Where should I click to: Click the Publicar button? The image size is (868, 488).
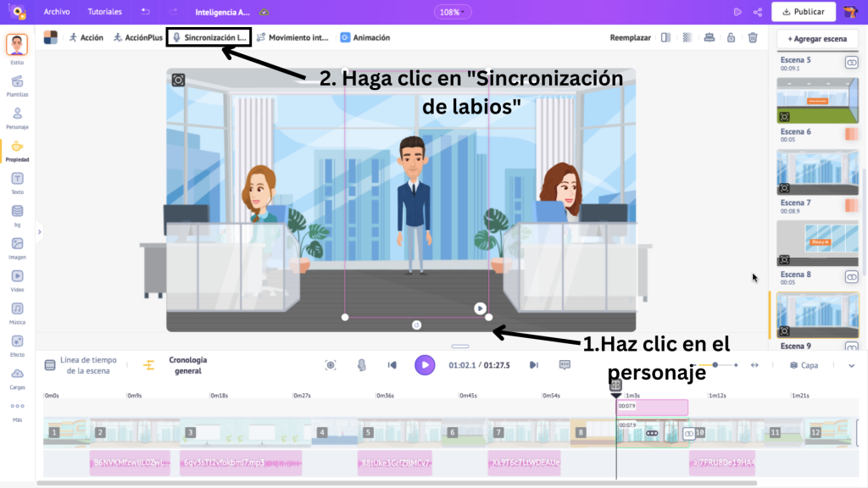(804, 12)
